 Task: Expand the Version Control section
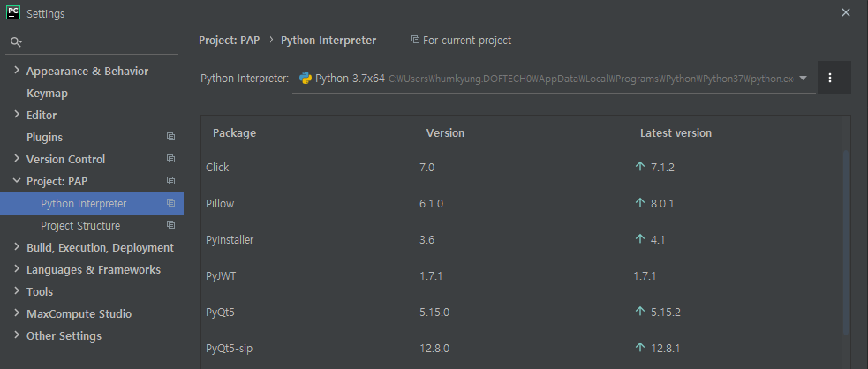pyautogui.click(x=16, y=159)
